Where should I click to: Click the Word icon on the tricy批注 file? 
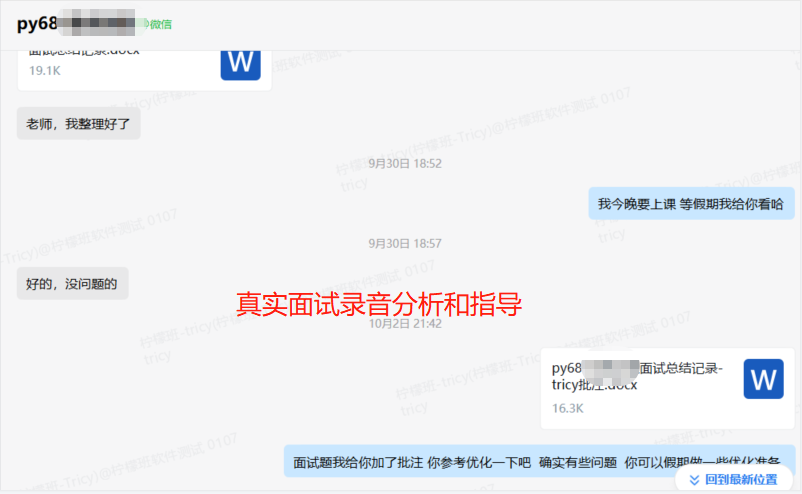[763, 379]
